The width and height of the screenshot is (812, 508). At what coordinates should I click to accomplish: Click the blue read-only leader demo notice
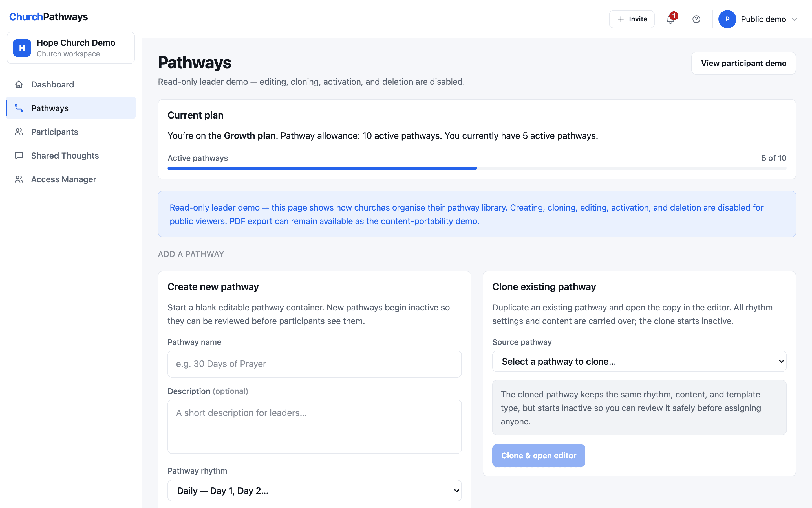(477, 214)
